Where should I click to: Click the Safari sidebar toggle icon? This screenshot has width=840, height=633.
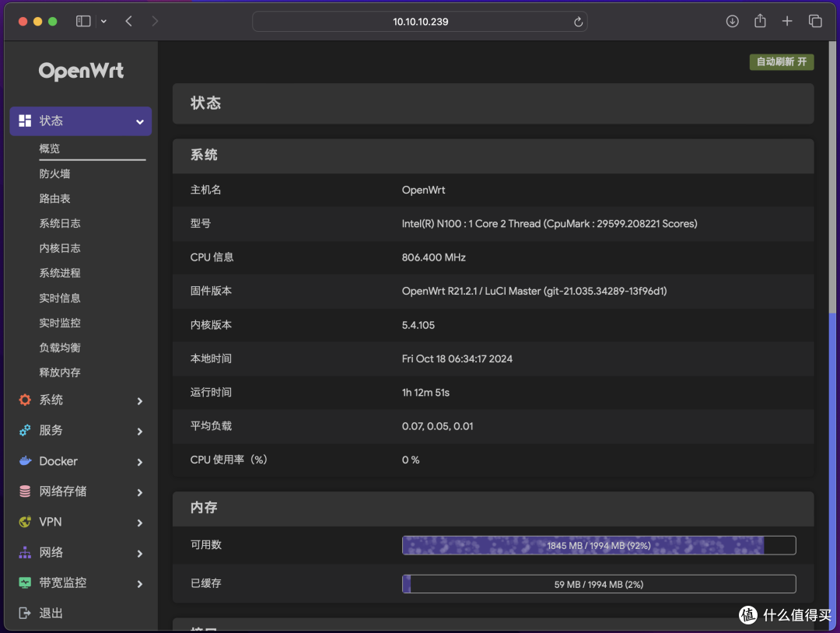(83, 22)
